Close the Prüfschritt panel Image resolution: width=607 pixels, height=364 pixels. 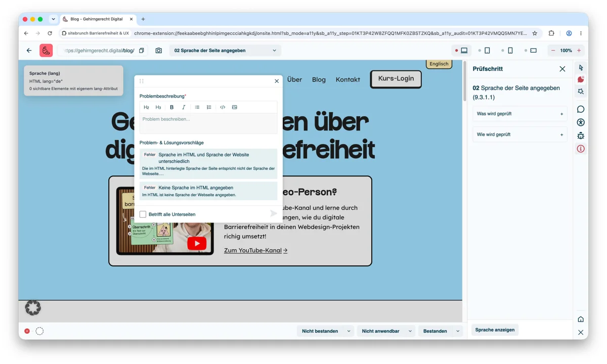coord(562,69)
